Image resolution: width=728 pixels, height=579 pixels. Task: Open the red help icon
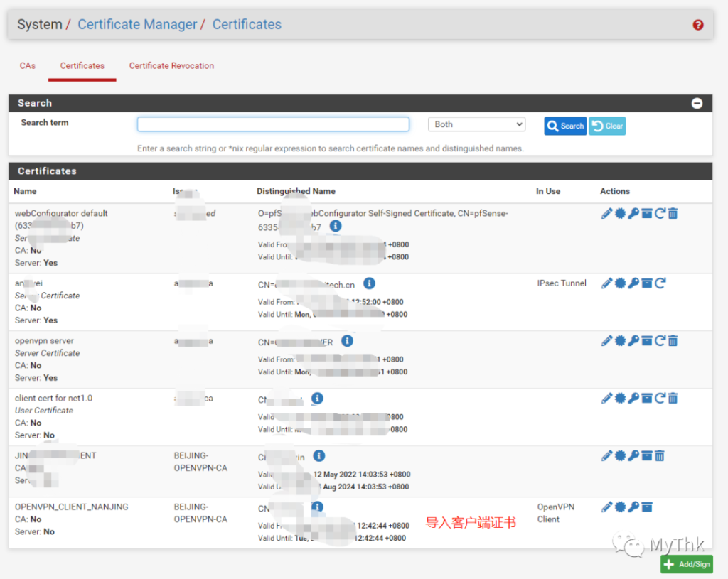coord(698,25)
